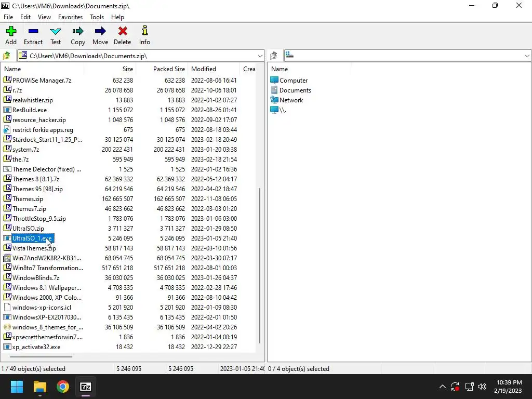Sort left panel by Name column
The height and width of the screenshot is (399, 532).
pos(43,69)
